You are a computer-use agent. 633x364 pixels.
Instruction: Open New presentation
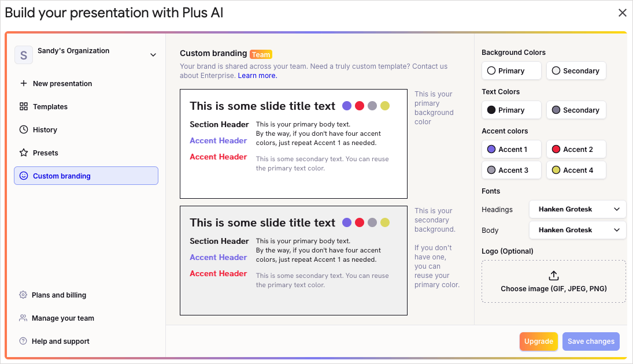point(86,84)
